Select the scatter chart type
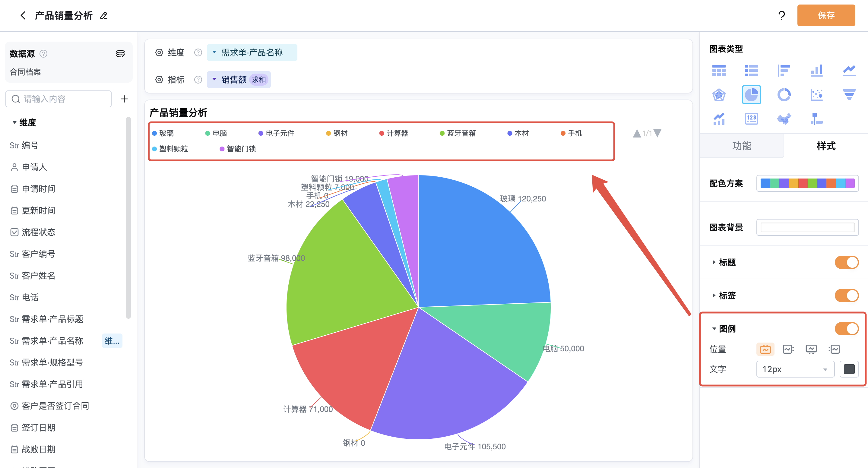This screenshot has height=468, width=868. [817, 95]
